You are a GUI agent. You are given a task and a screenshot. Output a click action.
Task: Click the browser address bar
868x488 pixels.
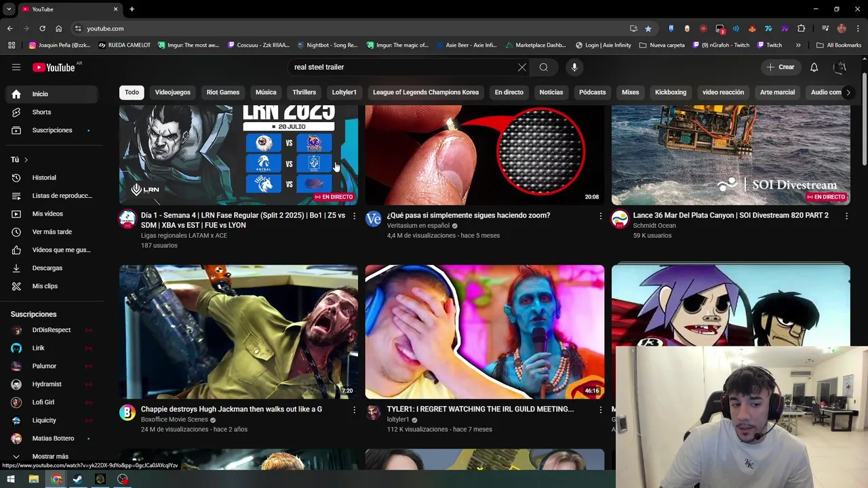353,28
